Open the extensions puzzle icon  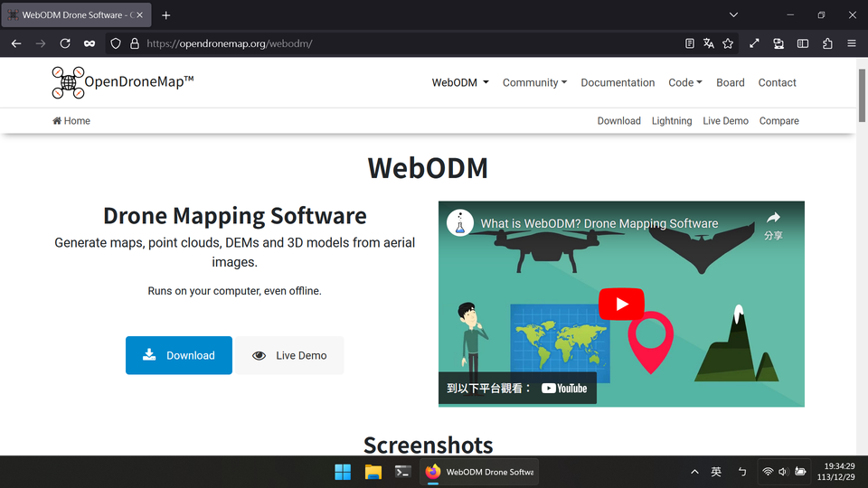[x=827, y=43]
